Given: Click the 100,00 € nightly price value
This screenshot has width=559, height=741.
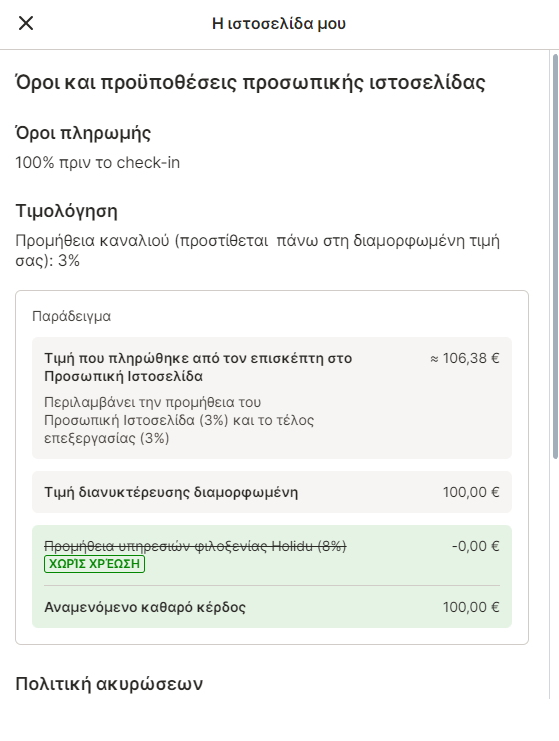Looking at the screenshot, I should click(x=471, y=492).
